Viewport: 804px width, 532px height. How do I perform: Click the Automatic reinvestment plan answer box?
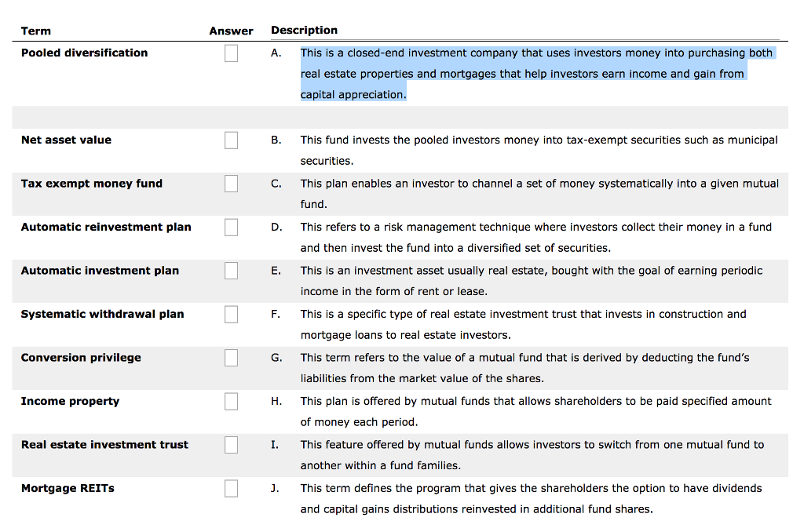point(231,228)
